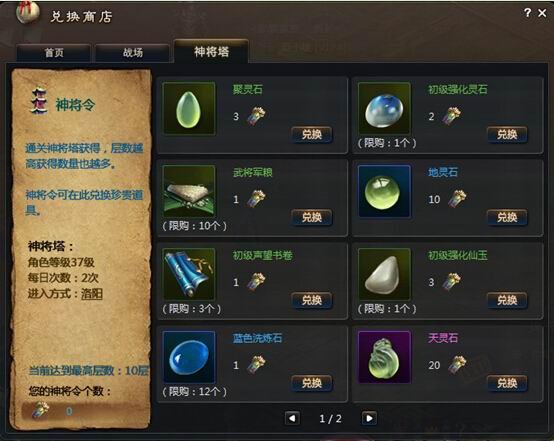This screenshot has width=554, height=441.
Task: Switch to the 首页 tab
Action: pyautogui.click(x=54, y=53)
